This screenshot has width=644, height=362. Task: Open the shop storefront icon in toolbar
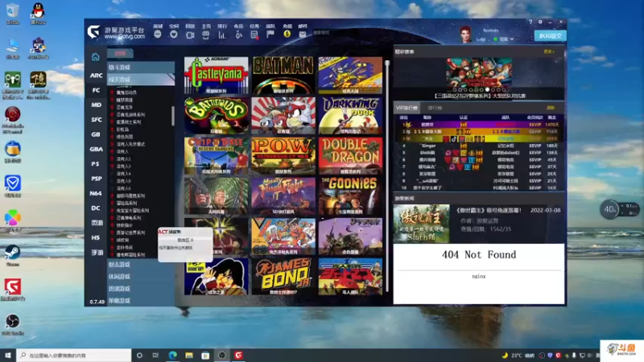point(206,35)
